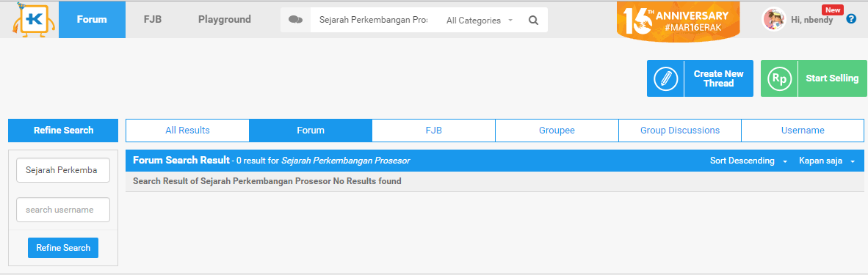Open the Playground navigation tab
Screen dimensions: 868x275
[224, 19]
